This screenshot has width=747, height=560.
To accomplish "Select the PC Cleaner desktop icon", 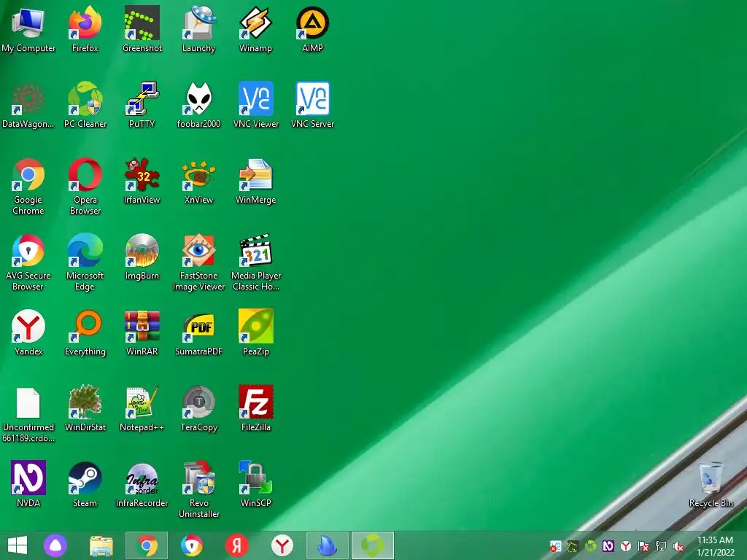I will point(85,105).
